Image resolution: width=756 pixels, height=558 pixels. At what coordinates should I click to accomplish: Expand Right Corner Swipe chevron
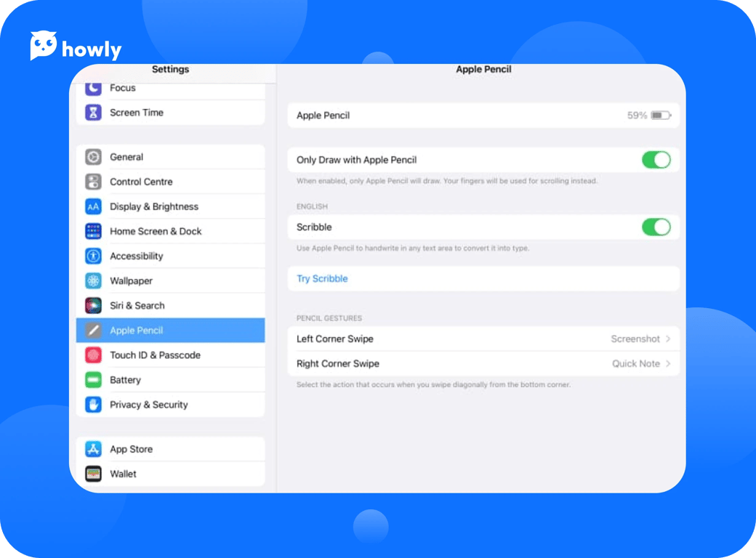tap(668, 364)
